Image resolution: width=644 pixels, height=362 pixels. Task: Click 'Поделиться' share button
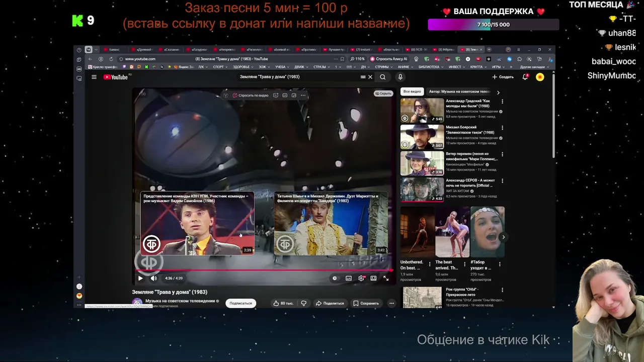coord(330,303)
